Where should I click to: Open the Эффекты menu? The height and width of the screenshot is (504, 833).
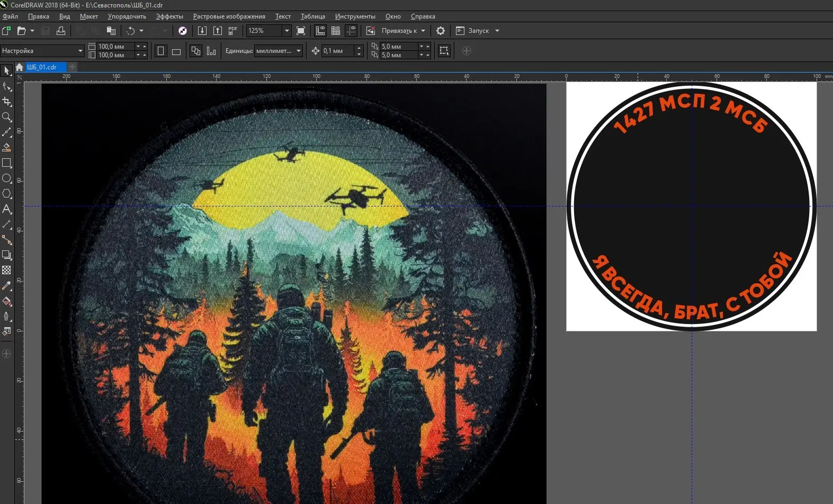point(169,16)
